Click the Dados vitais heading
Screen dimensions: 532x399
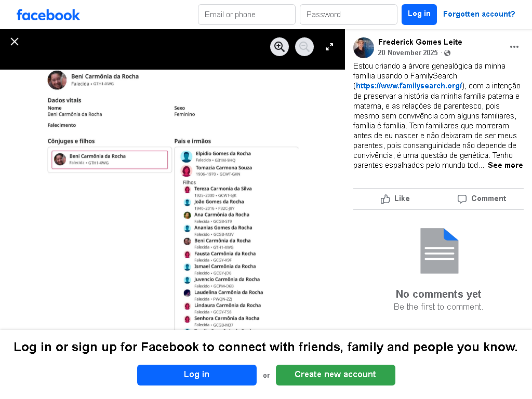[64, 100]
